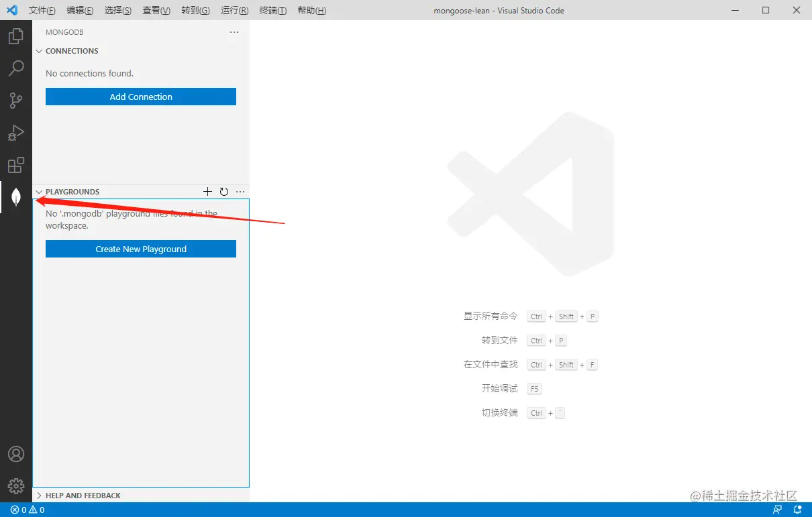Open the Extensions icon in activity bar
Viewport: 812px width, 517px height.
coord(16,164)
